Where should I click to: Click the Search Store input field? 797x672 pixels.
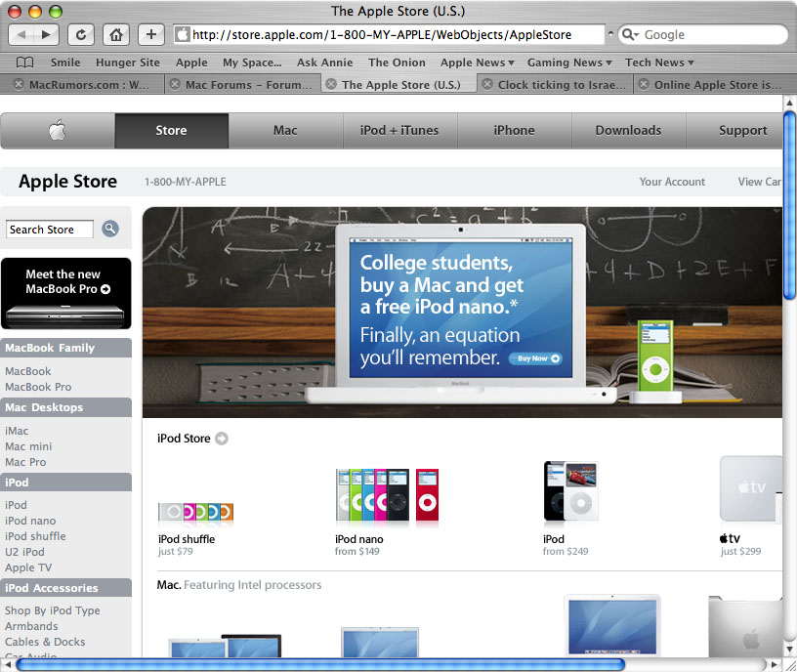point(49,230)
